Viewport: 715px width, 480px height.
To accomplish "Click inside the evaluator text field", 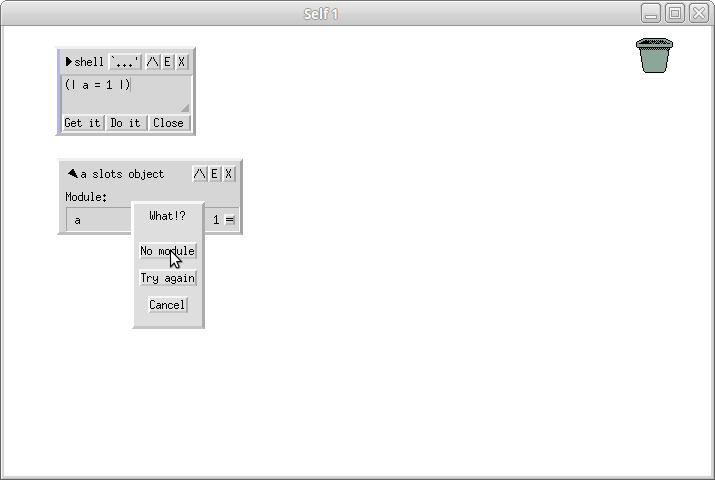I will coord(126,94).
